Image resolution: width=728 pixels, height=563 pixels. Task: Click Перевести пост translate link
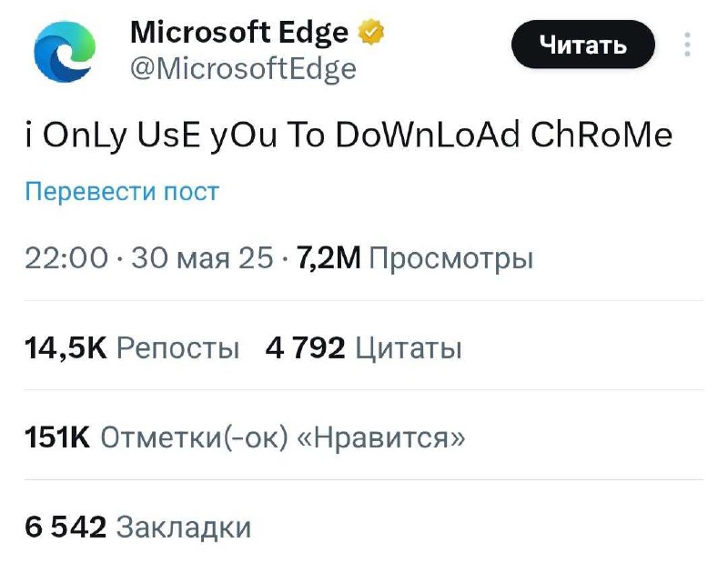click(122, 191)
